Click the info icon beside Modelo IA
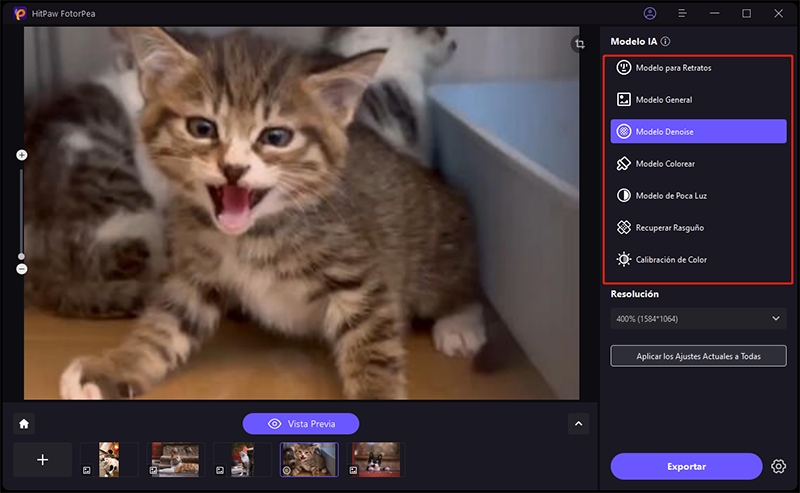This screenshot has height=493, width=800. (665, 41)
